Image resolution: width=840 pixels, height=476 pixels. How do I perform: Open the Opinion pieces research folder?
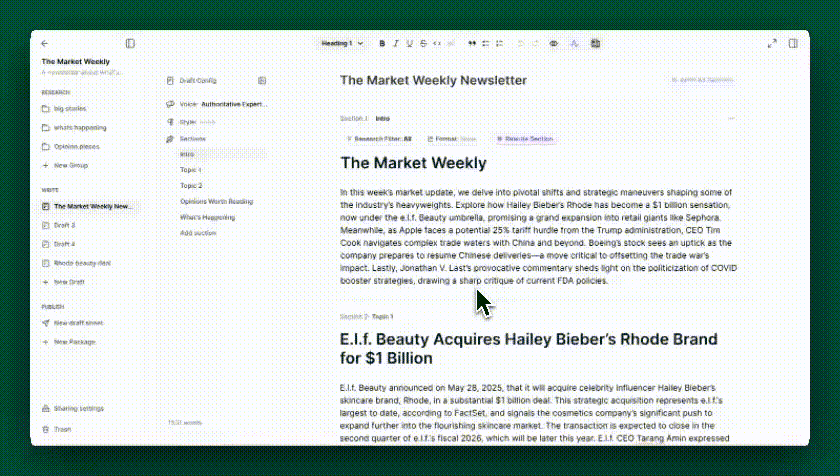77,146
